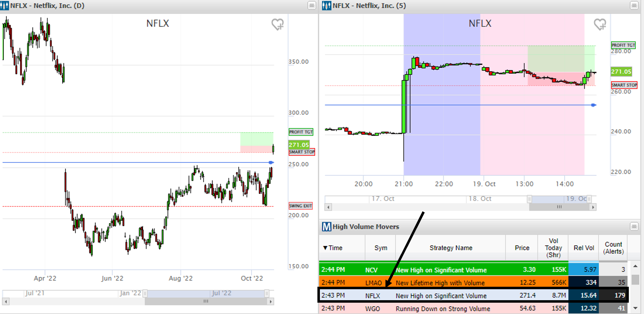644x314 pixels.
Task: Sort alerts by the Rel Vol column
Action: (584, 248)
